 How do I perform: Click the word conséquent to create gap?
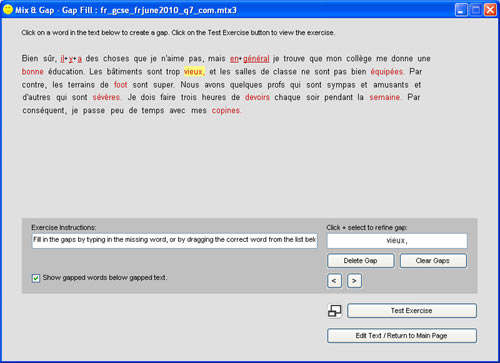pos(43,110)
